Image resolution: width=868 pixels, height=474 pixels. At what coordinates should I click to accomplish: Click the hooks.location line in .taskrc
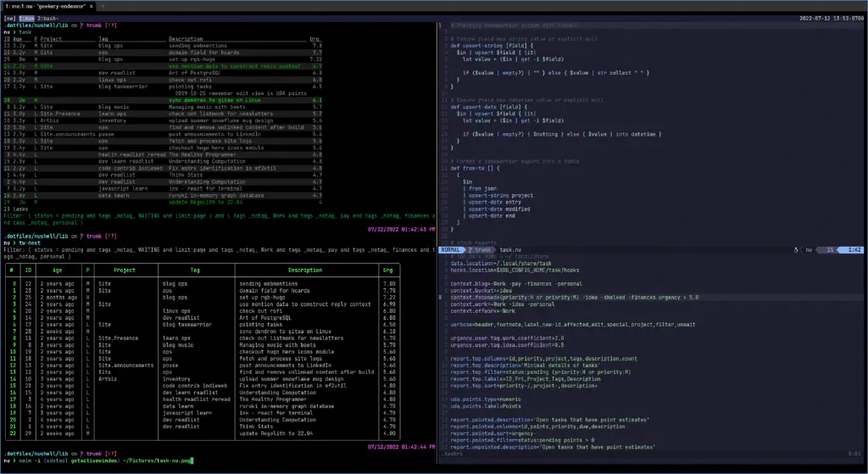pos(515,270)
